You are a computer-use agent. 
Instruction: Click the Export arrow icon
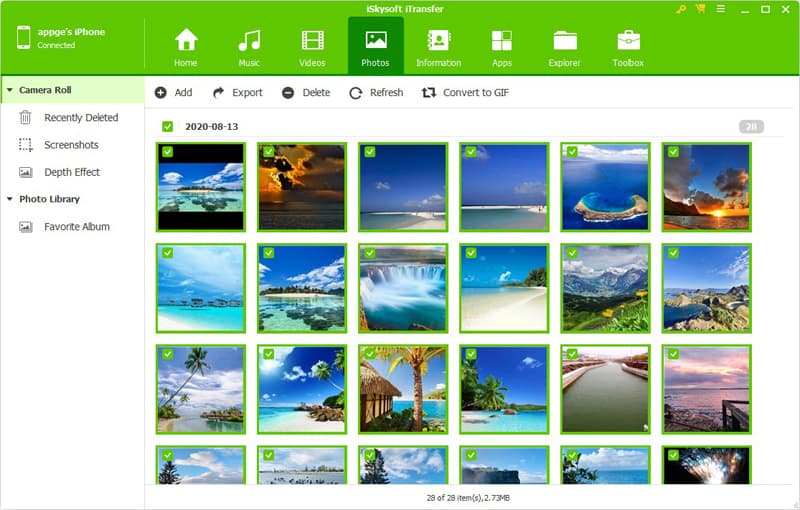pyautogui.click(x=218, y=92)
